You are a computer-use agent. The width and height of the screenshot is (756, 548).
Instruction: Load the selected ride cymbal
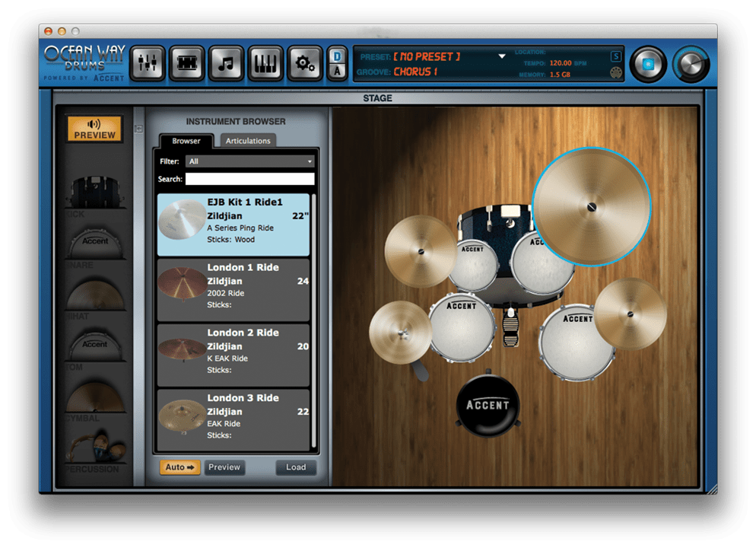[x=295, y=467]
